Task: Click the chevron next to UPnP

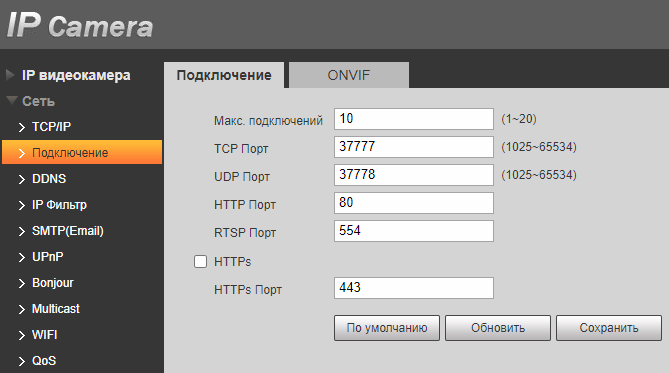Action: [22, 257]
